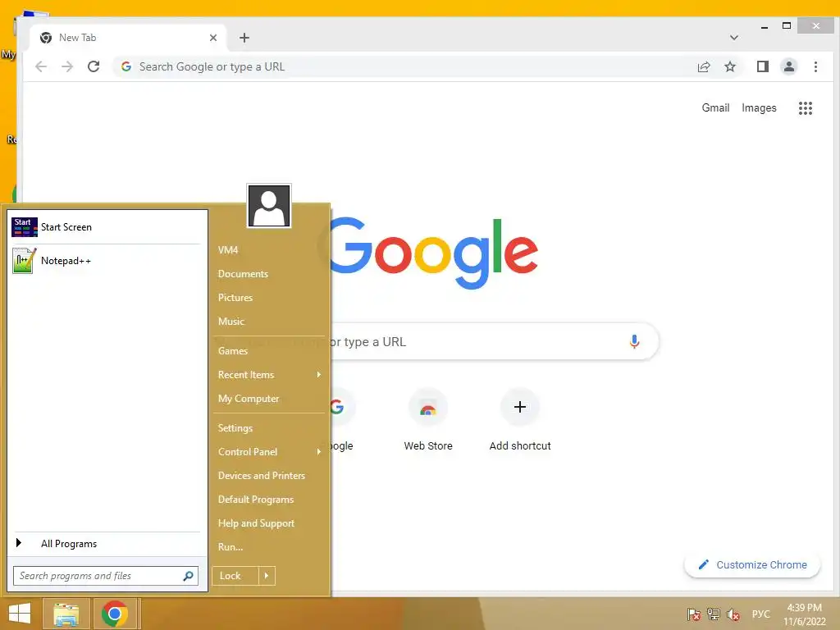Image resolution: width=840 pixels, height=630 pixels.
Task: Share this page icon in address bar
Action: click(704, 66)
